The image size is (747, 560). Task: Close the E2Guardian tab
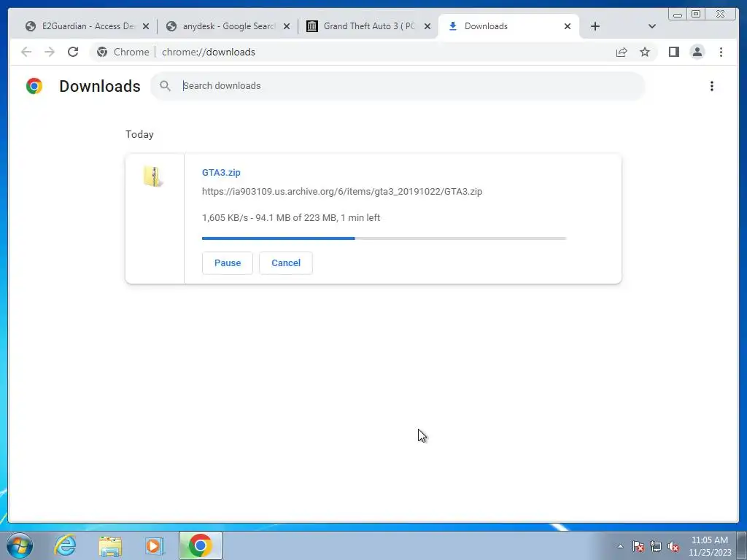146,27
